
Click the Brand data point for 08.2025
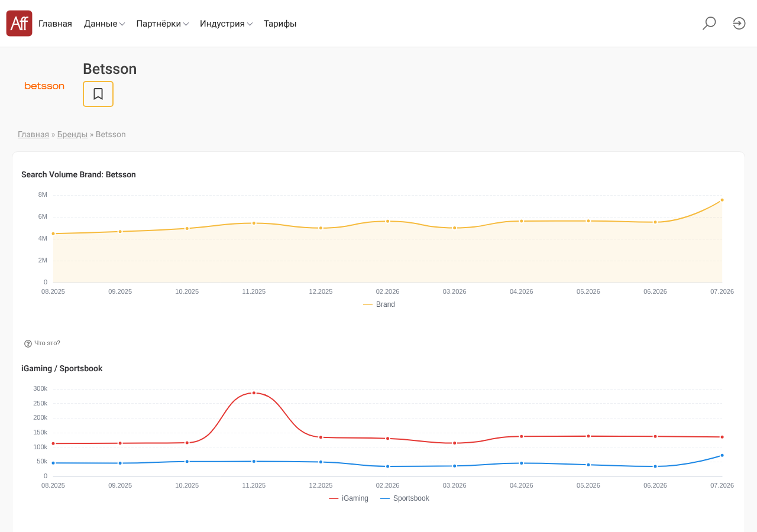53,233
